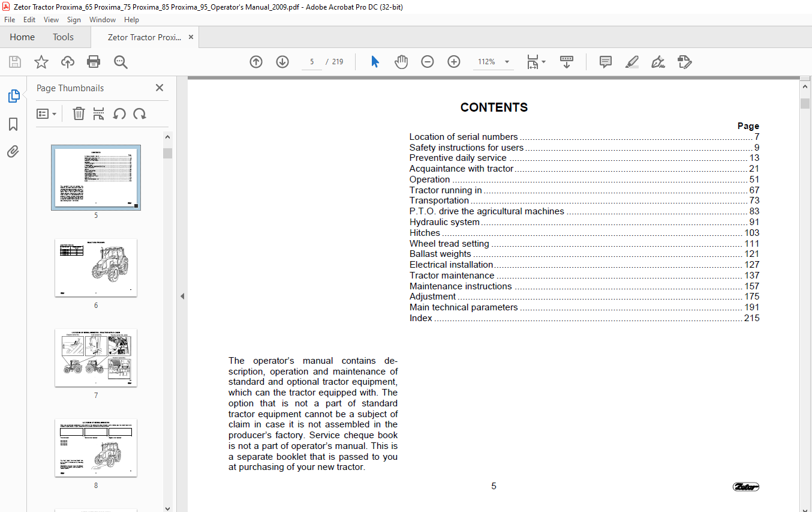
Task: Click 'Hydraulic system' contents entry
Action: (444, 222)
